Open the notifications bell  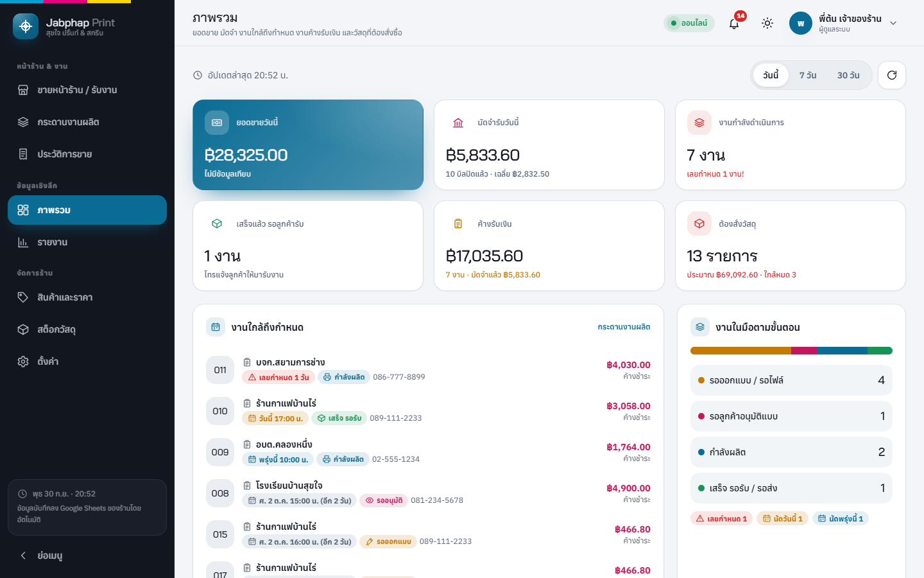point(734,23)
